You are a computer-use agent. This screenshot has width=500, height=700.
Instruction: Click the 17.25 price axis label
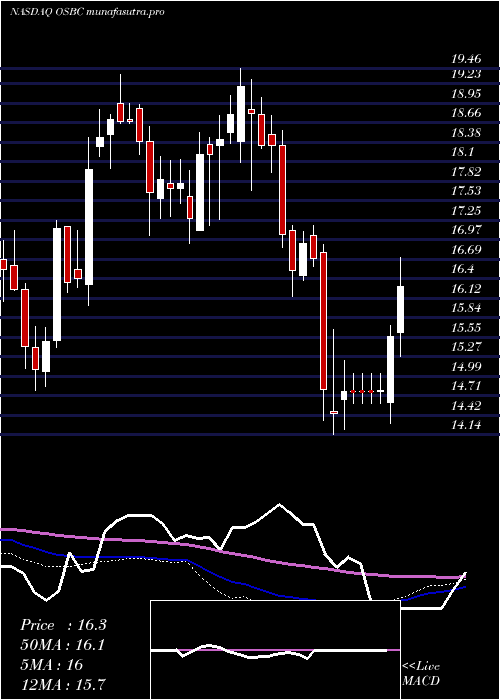point(466,211)
